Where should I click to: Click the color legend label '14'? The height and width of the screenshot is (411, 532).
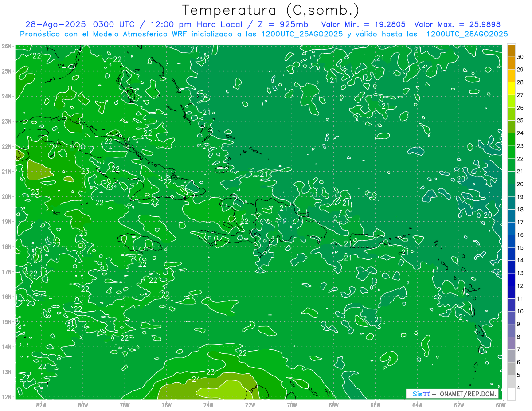(x=520, y=260)
